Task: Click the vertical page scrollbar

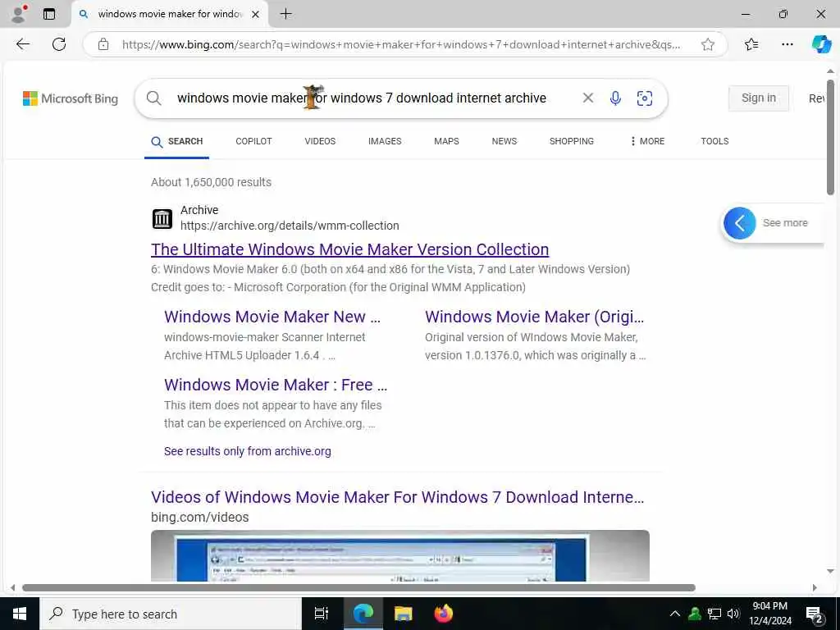Action: (x=830, y=137)
